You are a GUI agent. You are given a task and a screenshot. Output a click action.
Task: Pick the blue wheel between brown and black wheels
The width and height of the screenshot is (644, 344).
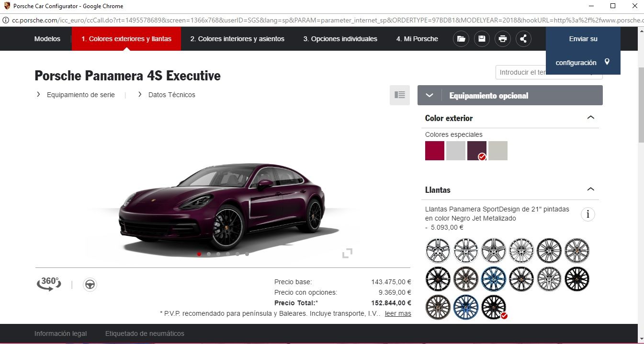(494, 278)
